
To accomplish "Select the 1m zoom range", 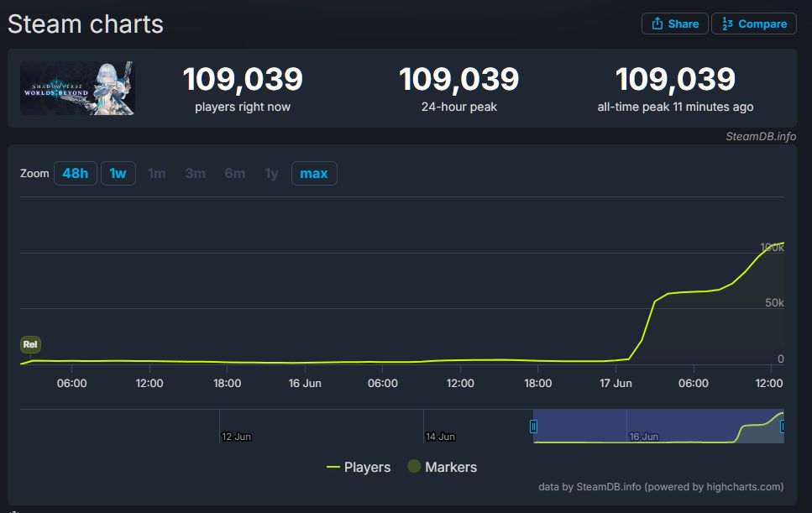I will coord(157,174).
